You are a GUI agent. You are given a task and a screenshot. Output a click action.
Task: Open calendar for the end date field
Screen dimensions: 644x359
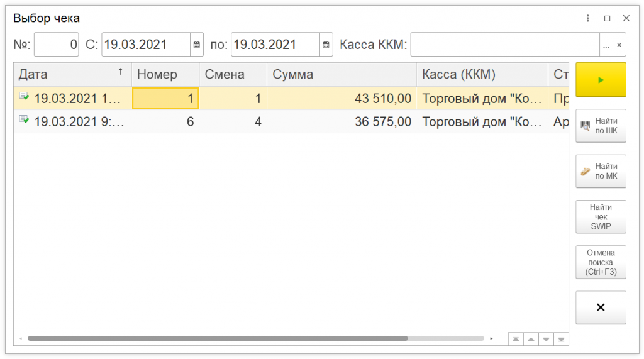point(326,45)
